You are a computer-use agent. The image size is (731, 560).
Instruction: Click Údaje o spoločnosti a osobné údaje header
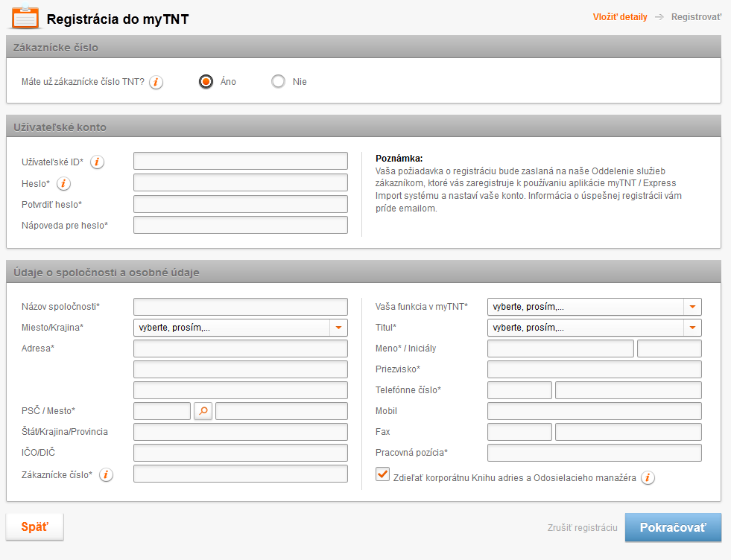pos(364,272)
